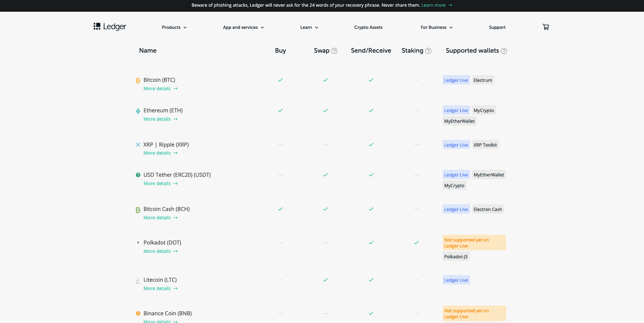This screenshot has width=644, height=323.
Task: Open More details for Bitcoin
Action: click(x=160, y=89)
